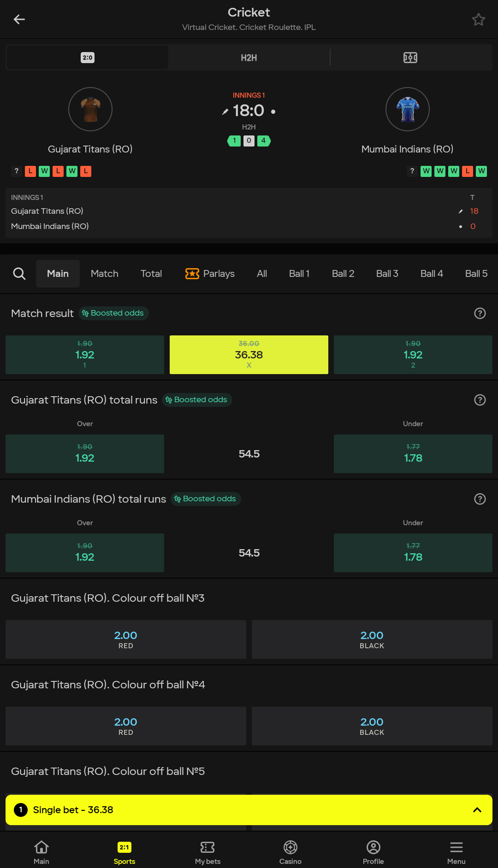Bet RED for colour off ball №4
Viewport: 498px width, 868px height.
click(x=126, y=726)
